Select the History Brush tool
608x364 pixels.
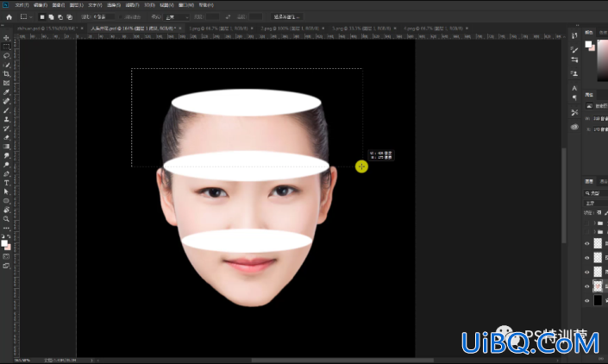coord(6,129)
